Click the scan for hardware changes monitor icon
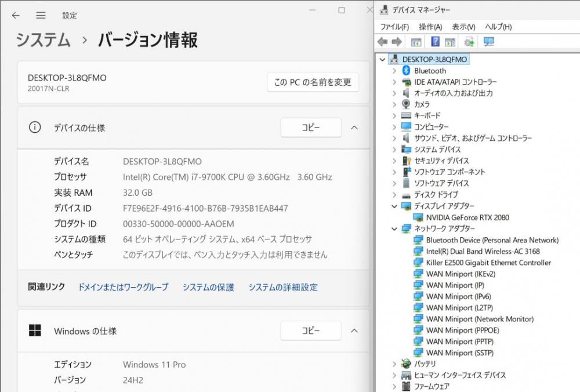The image size is (580, 392). (488, 42)
